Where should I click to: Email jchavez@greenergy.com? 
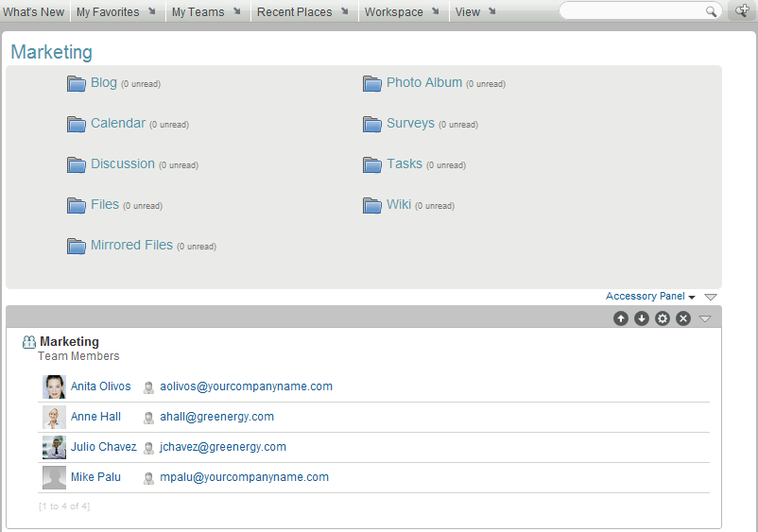223,447
